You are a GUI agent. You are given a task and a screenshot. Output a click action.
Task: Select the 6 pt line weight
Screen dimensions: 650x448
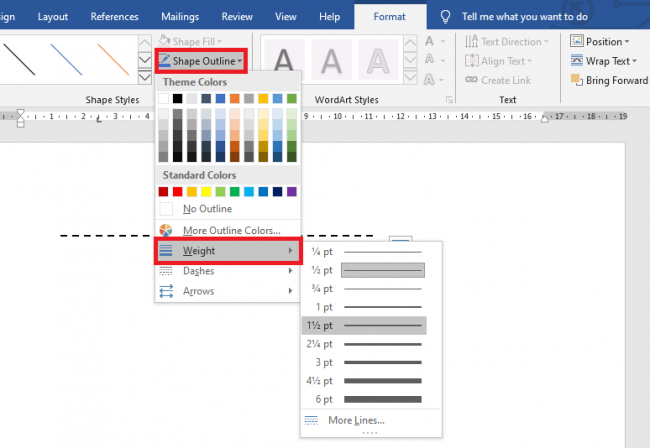[x=365, y=399]
